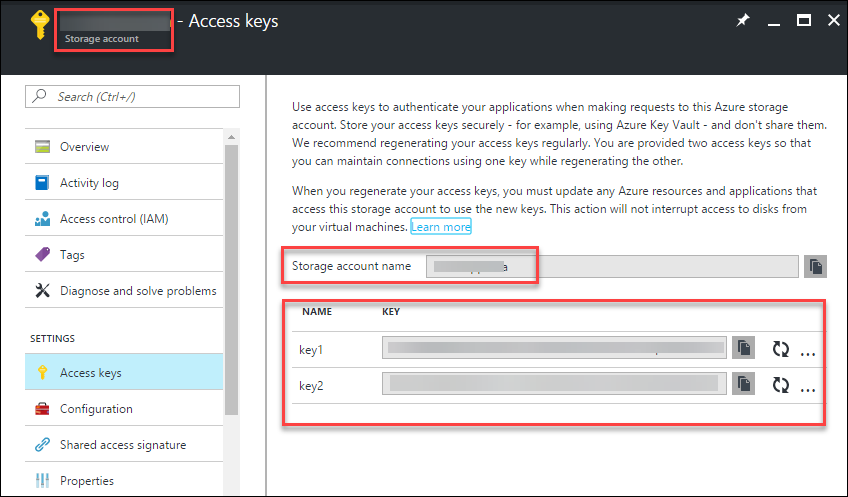The width and height of the screenshot is (848, 497).
Task: Click the NAME column header
Action: click(x=317, y=312)
